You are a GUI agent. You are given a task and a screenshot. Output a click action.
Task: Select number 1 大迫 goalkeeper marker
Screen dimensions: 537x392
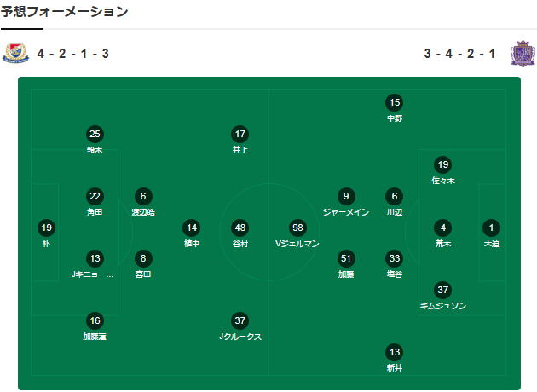point(492,228)
